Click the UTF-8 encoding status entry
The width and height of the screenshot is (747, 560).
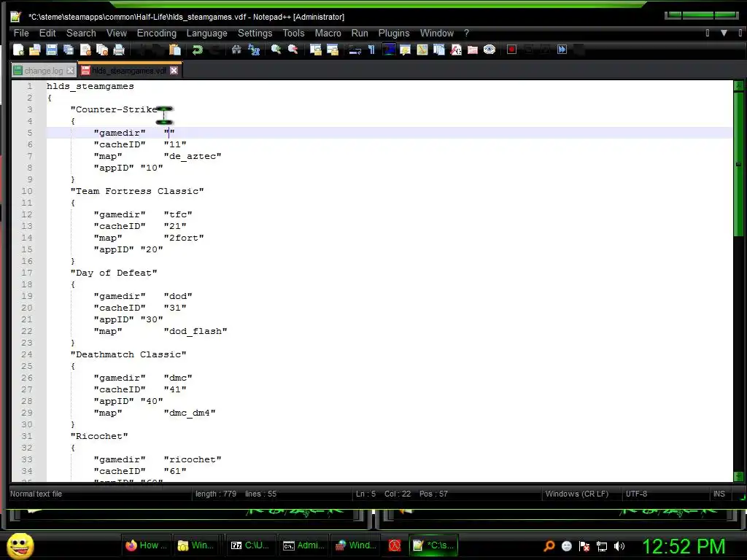[x=636, y=494]
